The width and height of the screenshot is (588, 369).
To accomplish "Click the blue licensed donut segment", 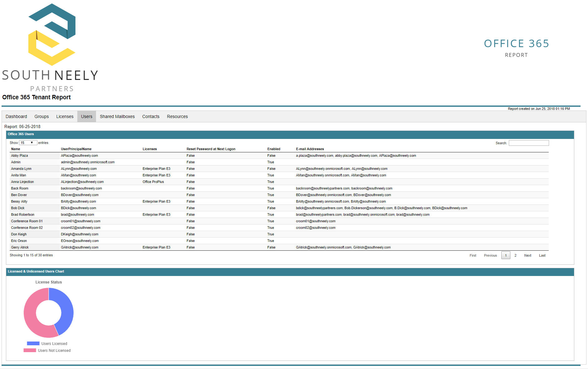I will click(x=67, y=309).
